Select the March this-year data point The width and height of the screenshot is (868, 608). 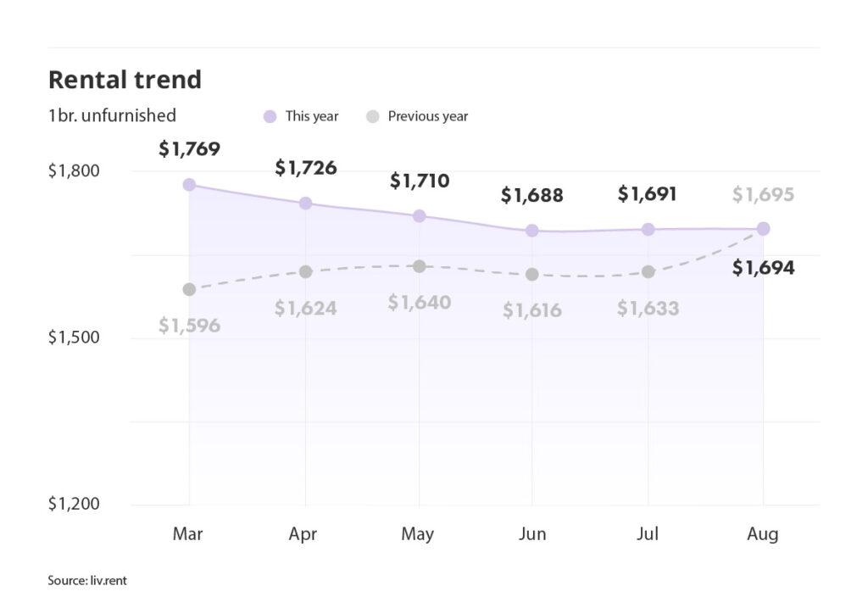(189, 185)
